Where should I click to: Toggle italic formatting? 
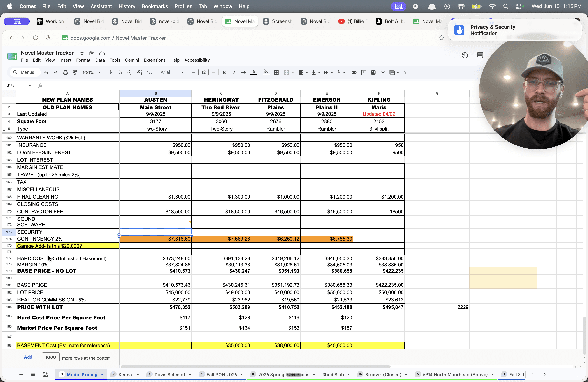click(x=234, y=72)
